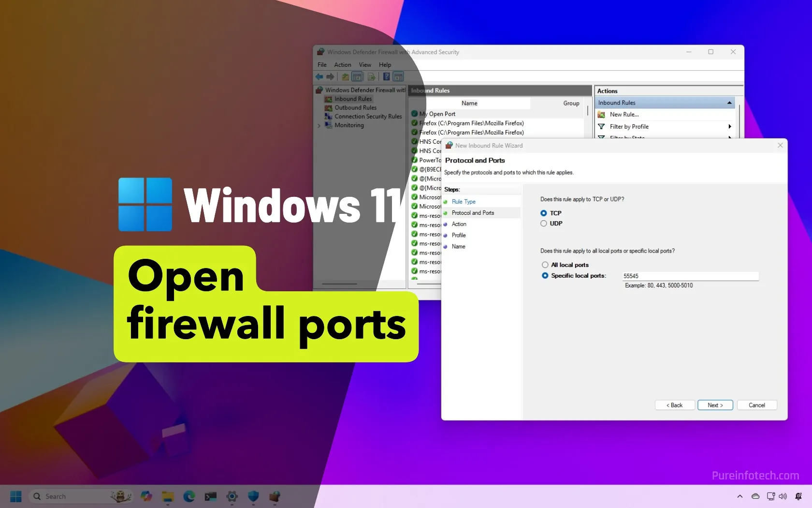Open Microsoft Edge from the taskbar
The image size is (812, 508).
(x=189, y=496)
